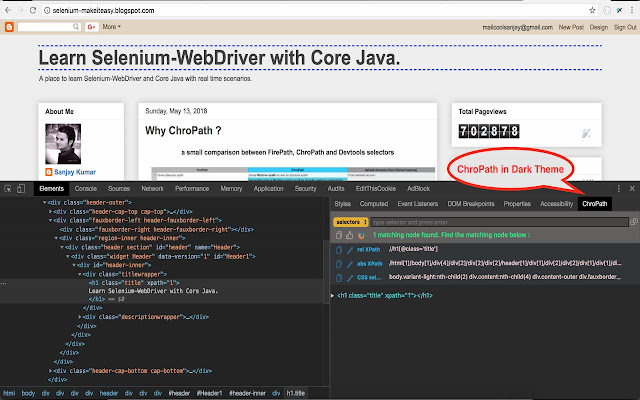Open the Why ChroPath post title
640x400 pixels.
[x=180, y=131]
